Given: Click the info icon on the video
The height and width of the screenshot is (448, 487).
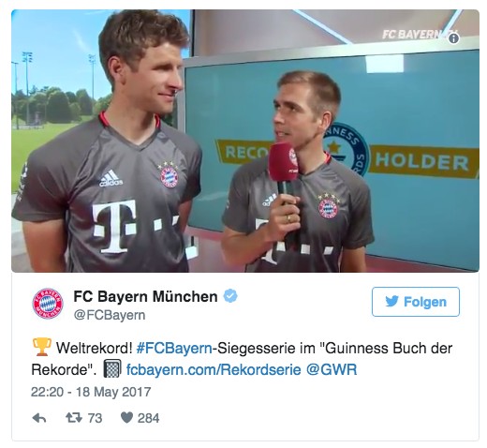Looking at the screenshot, I should tap(453, 38).
